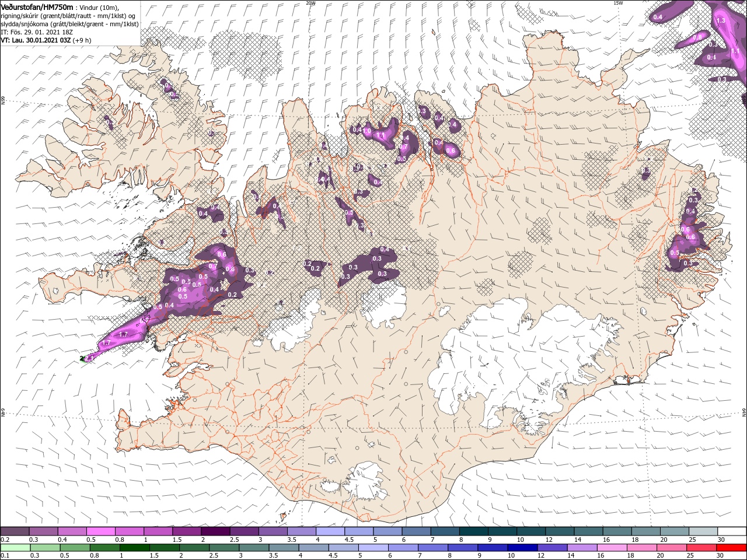This screenshot has width=747, height=560.
Task: Select the purple snow swatch between 1.5 and 2
Action: tap(186, 531)
